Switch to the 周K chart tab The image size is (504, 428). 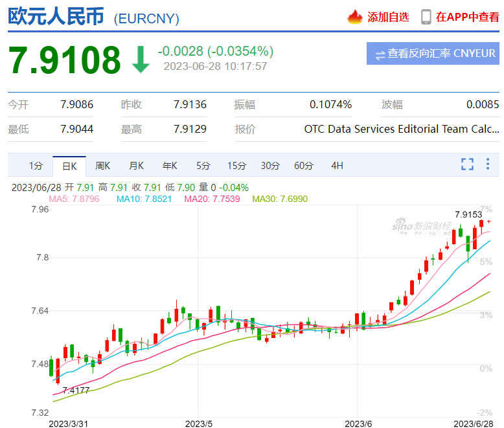102,166
